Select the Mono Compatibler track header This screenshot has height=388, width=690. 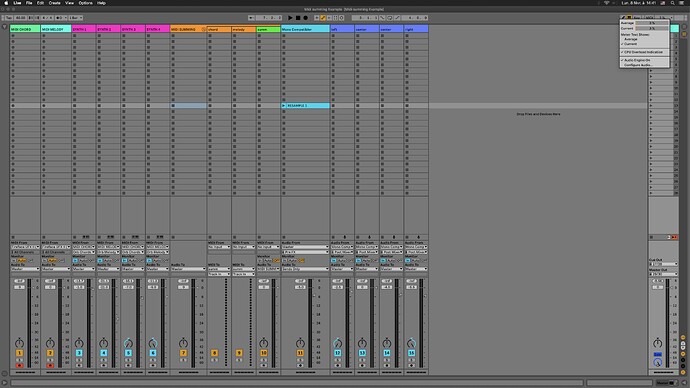pyautogui.click(x=305, y=29)
